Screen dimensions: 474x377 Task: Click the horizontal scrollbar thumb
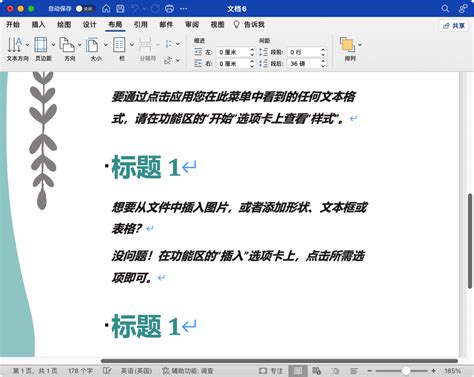click(279, 361)
